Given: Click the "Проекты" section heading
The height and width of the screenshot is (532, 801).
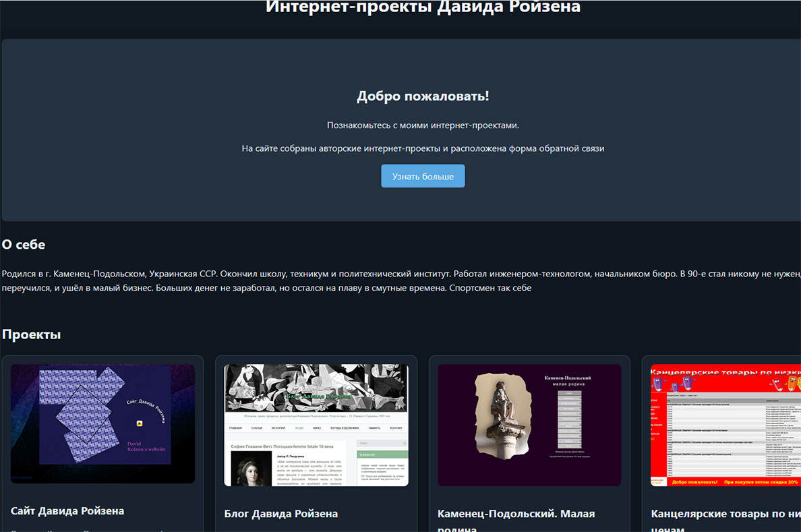Looking at the screenshot, I should pos(31,334).
